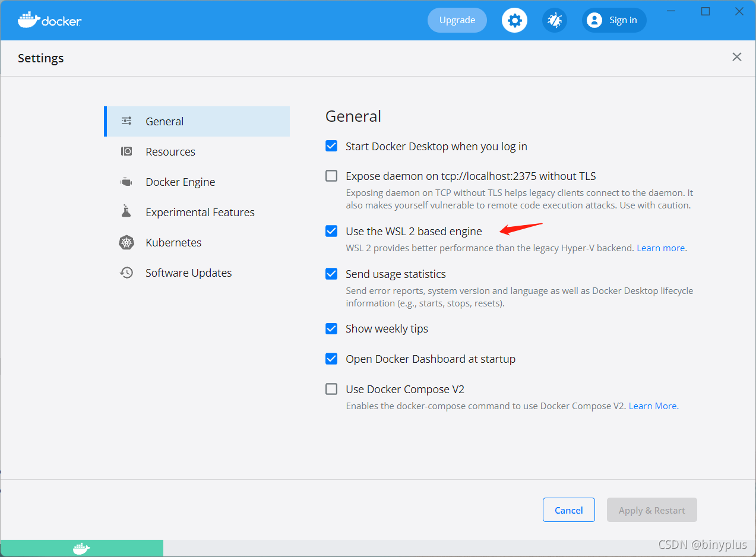Disable Send usage statistics checkbox

331,274
